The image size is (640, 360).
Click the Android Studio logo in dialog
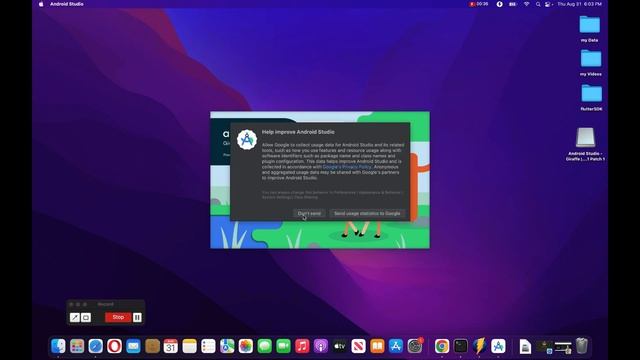pos(247,140)
